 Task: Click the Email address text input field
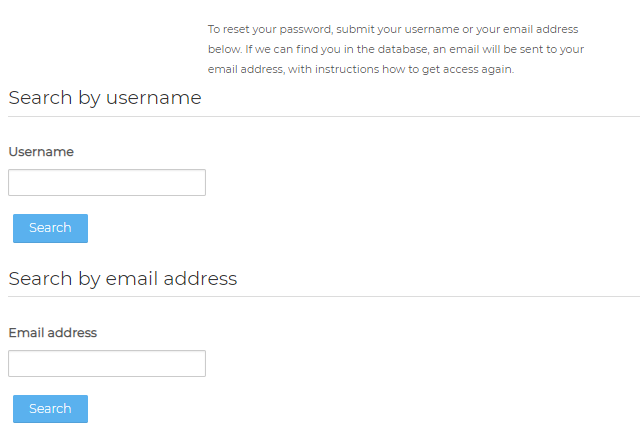pyautogui.click(x=107, y=364)
